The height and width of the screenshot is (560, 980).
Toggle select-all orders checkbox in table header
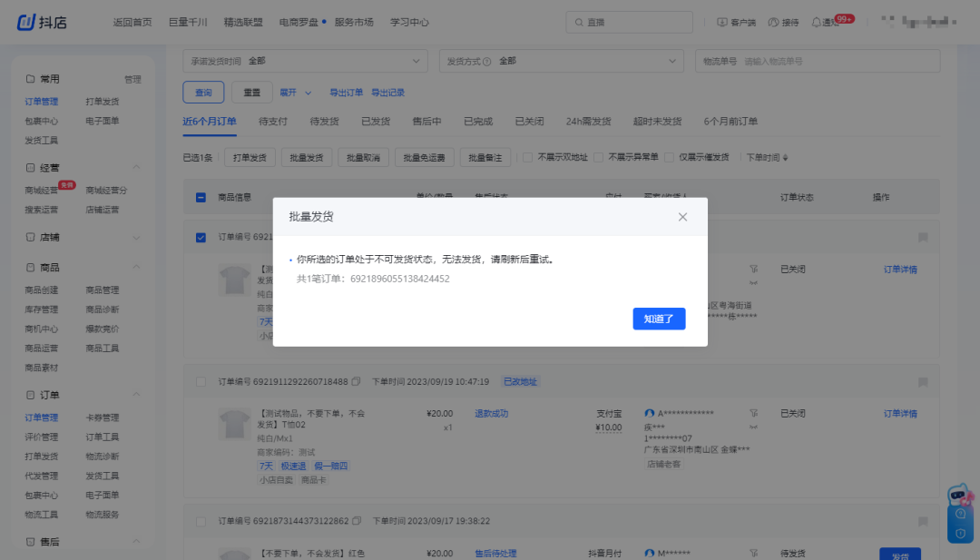tap(201, 198)
